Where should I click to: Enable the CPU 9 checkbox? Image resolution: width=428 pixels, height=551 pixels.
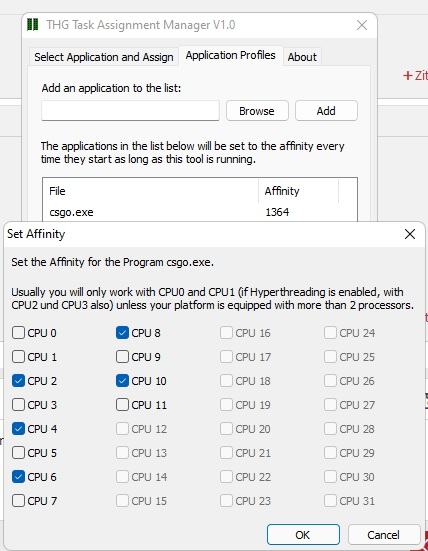pyautogui.click(x=122, y=357)
